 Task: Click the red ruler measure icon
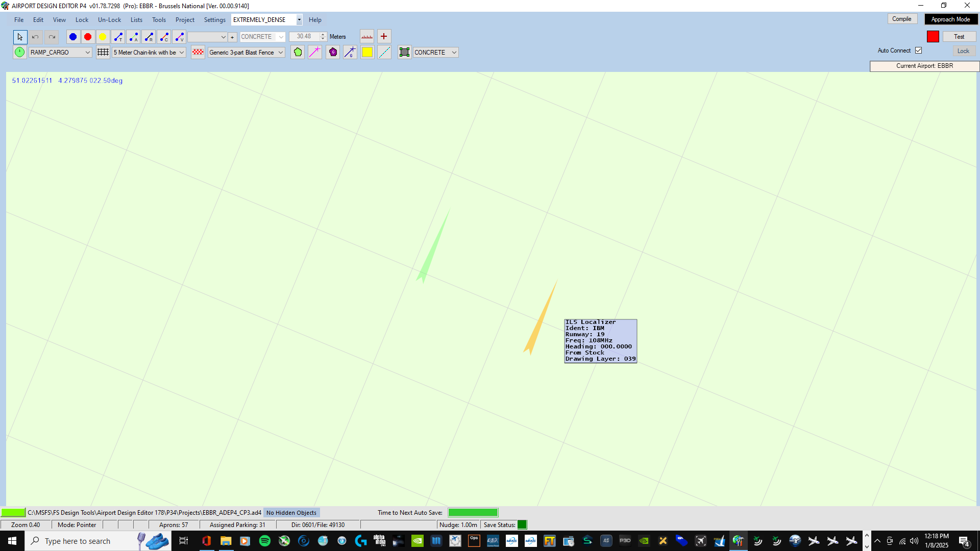click(x=367, y=37)
